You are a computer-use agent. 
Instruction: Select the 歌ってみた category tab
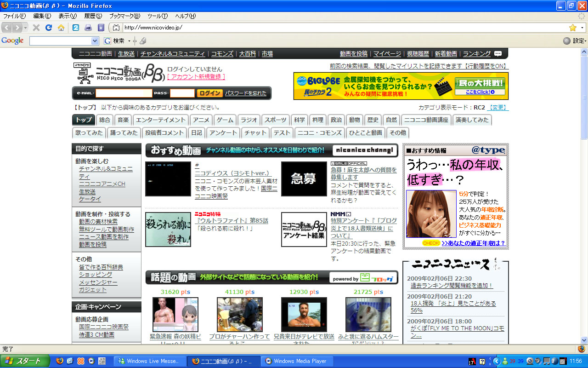pyautogui.click(x=89, y=132)
